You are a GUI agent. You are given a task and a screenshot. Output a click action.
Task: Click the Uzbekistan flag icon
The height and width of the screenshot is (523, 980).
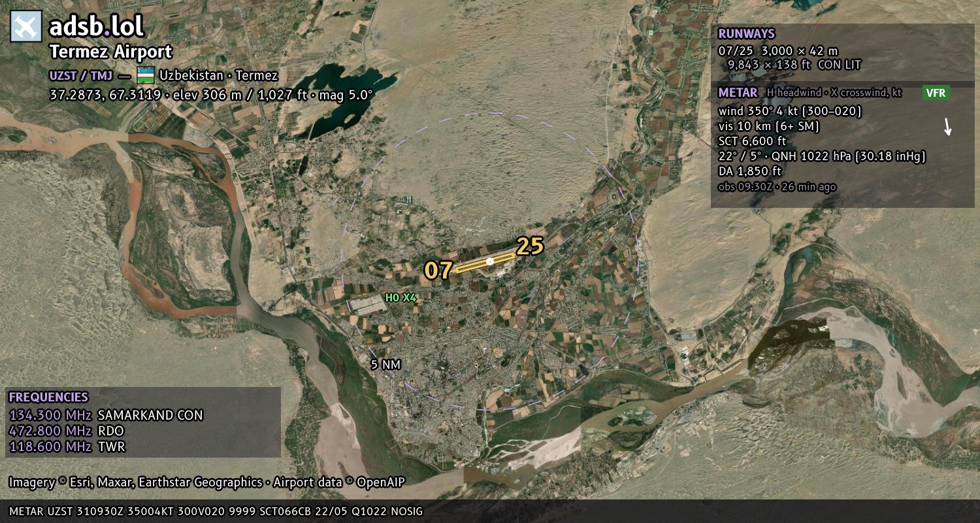[x=146, y=75]
